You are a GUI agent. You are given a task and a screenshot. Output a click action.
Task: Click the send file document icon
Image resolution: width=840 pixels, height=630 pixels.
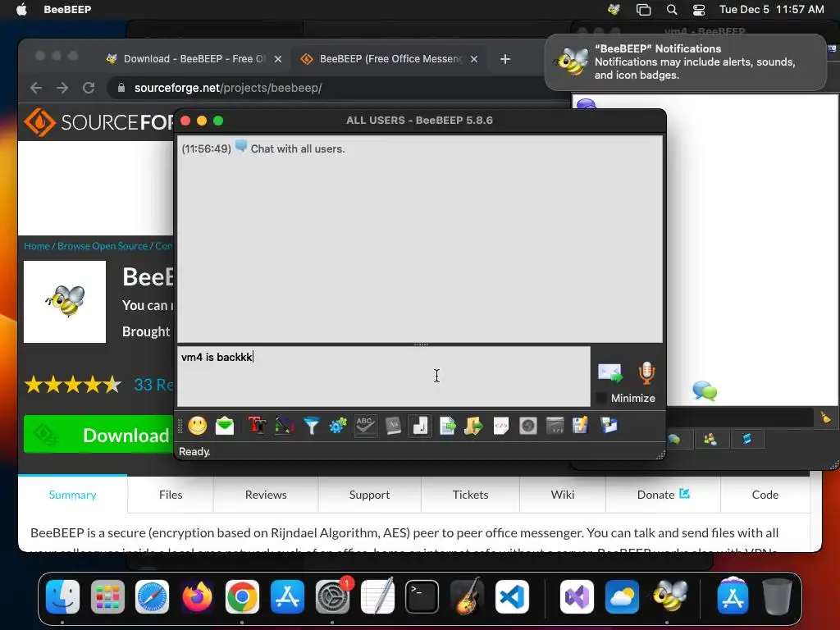tap(447, 426)
